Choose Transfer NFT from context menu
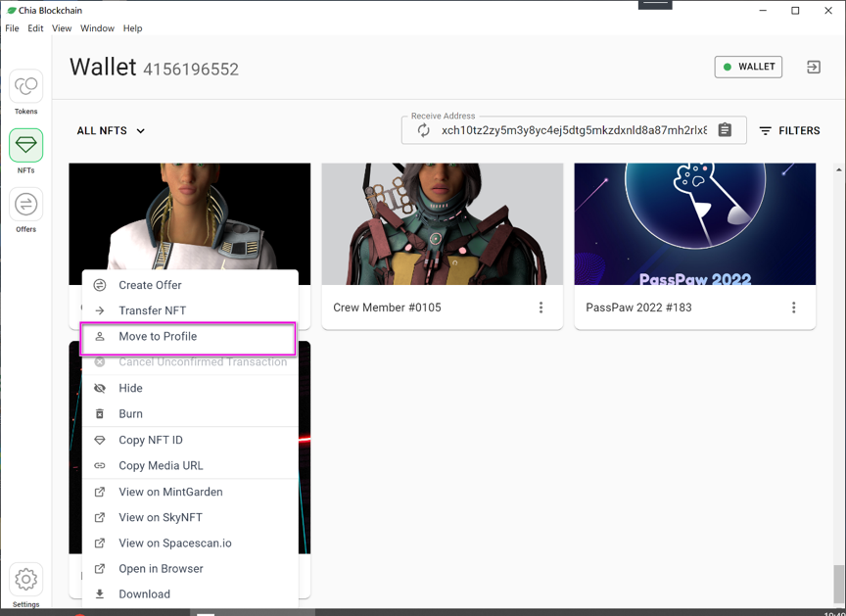The height and width of the screenshot is (616, 846). point(190,310)
